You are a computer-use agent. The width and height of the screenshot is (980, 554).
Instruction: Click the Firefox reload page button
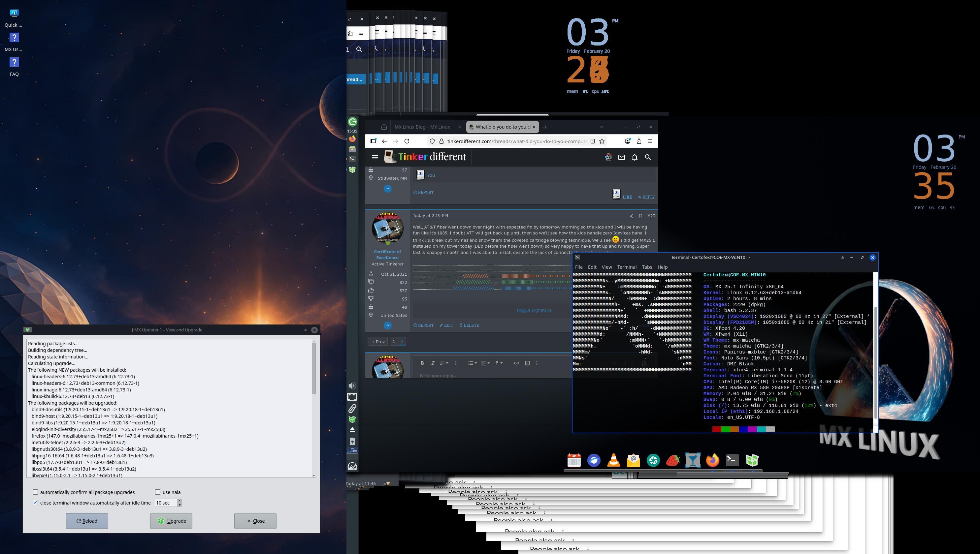click(x=407, y=141)
